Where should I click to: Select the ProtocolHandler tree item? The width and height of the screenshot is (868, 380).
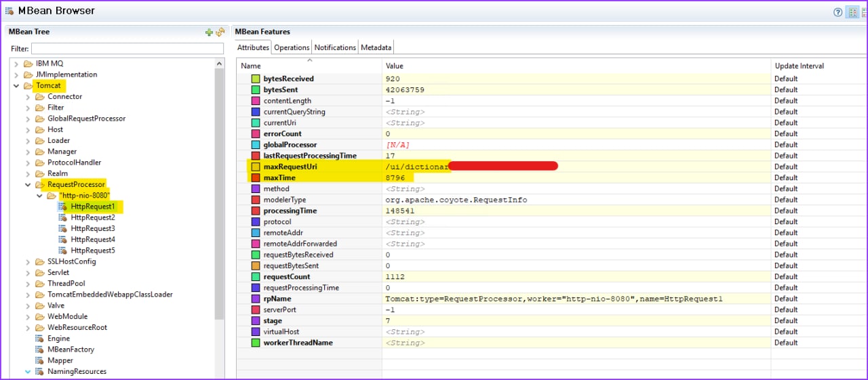(x=74, y=163)
